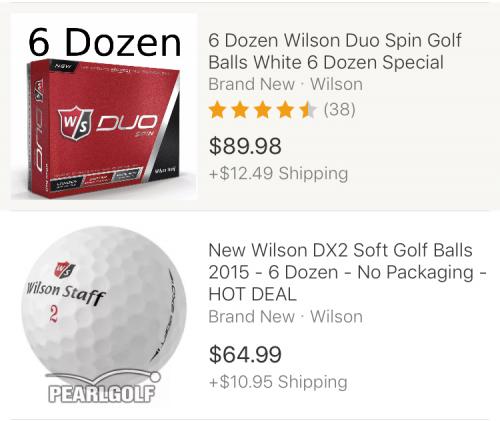Click 'Brand New · Wilson' under Duo Spin listing
Viewport: 500px width, 421px height.
[x=285, y=84]
